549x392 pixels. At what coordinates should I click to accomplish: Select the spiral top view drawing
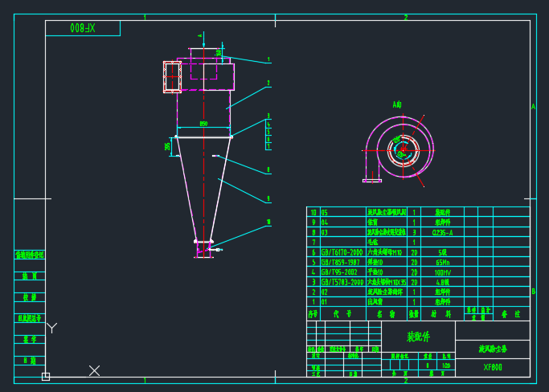tap(399, 150)
